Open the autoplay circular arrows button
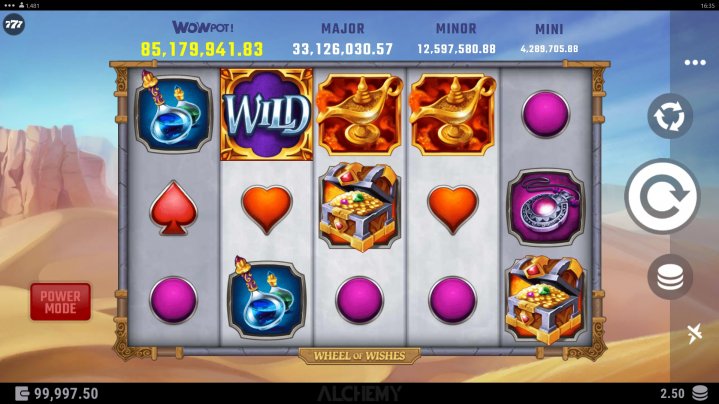719x404 pixels. 670,116
